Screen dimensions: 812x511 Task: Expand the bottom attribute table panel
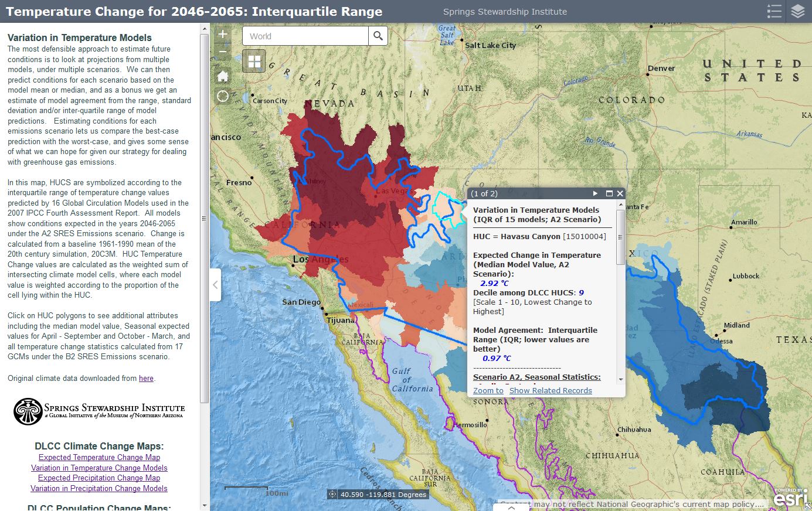(511, 507)
